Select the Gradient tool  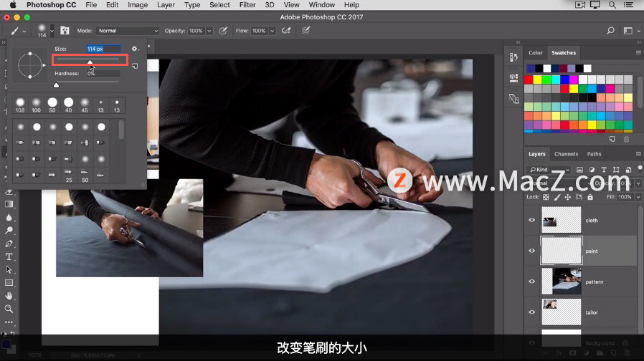(9, 204)
